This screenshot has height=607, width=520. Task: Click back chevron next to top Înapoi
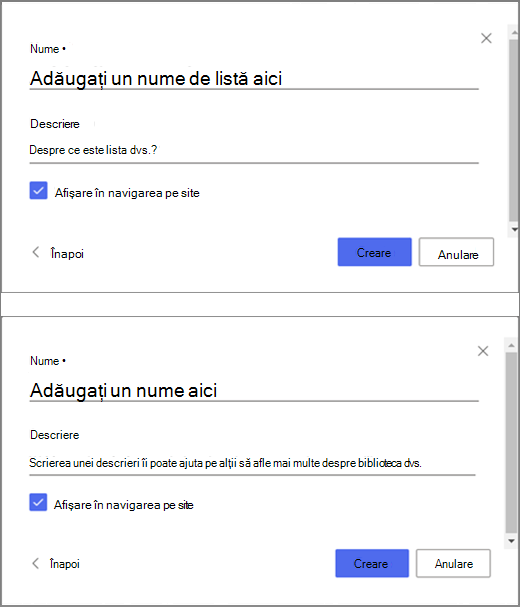coord(36,252)
